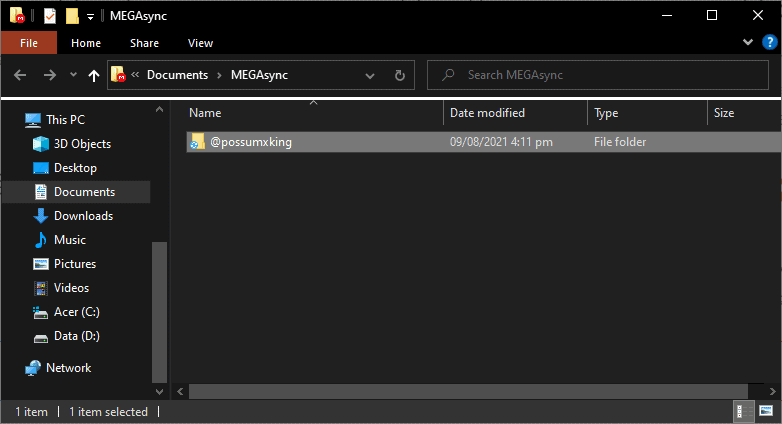Click the @possumxking folder icon
The image size is (782, 424).
[x=197, y=142]
